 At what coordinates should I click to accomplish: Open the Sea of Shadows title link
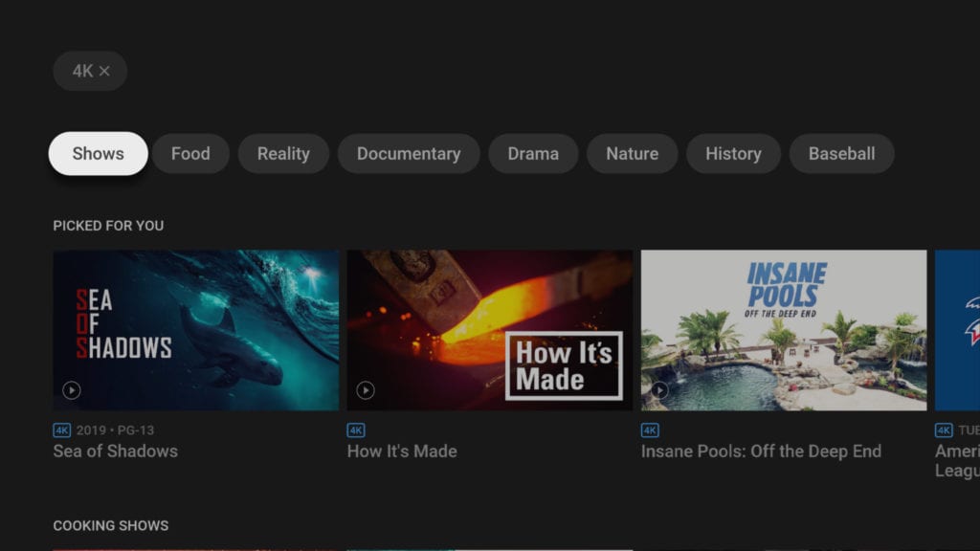[115, 452]
